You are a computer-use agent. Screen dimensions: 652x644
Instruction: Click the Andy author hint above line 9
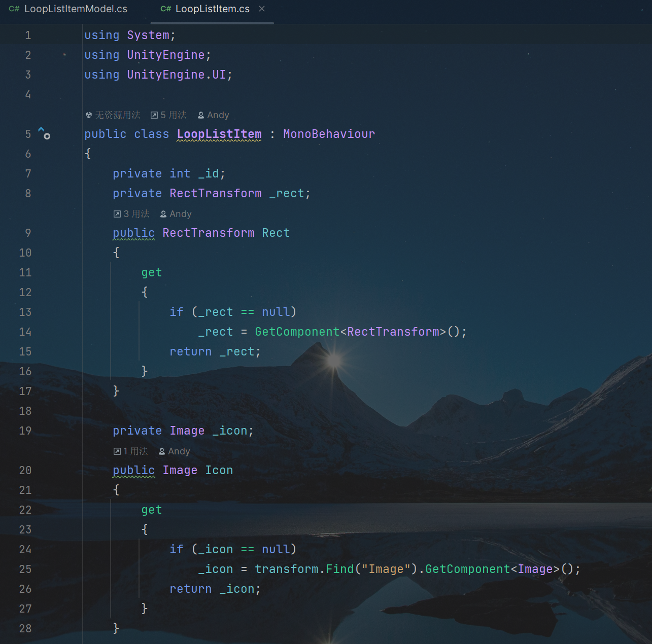(x=176, y=214)
